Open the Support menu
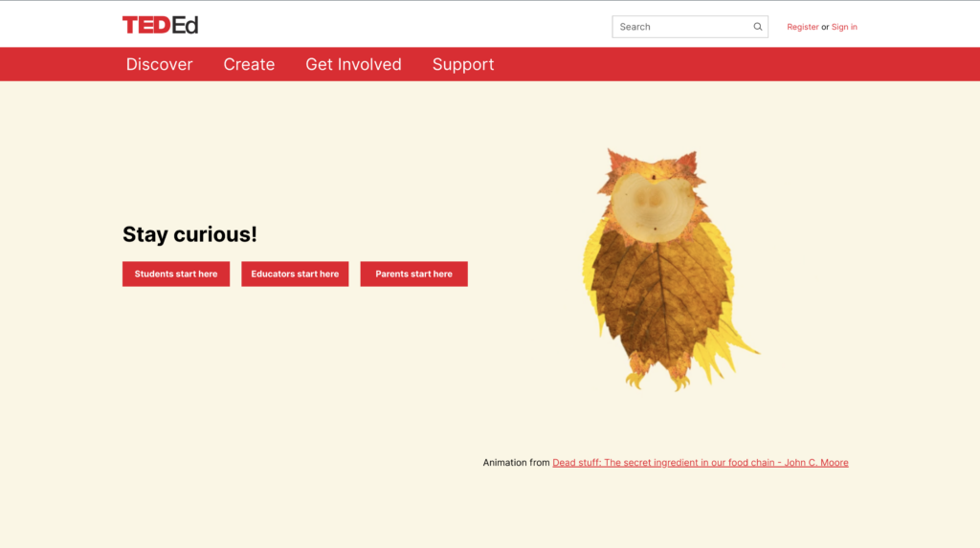This screenshot has height=548, width=980. (463, 64)
